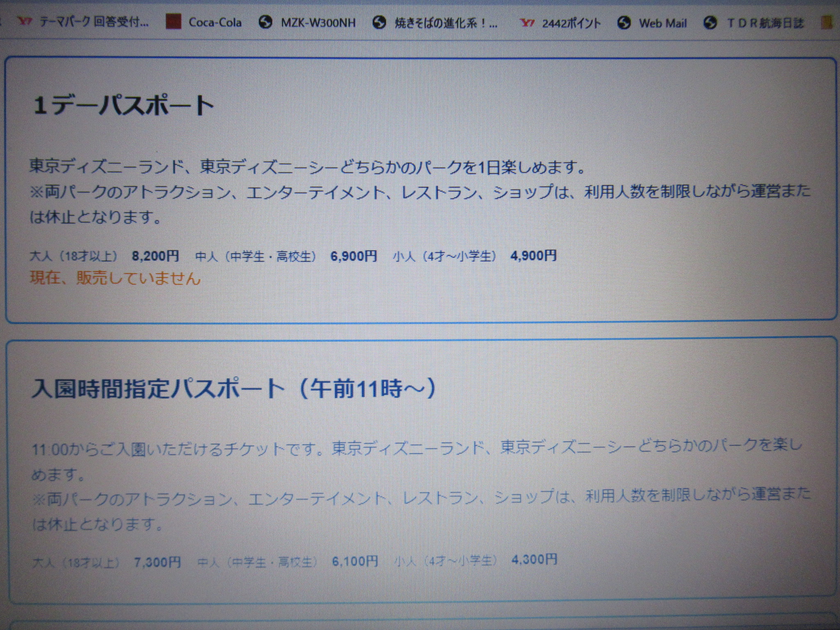Click the Yahoo icon beside 2442ポイント
840x630 pixels.
[527, 23]
